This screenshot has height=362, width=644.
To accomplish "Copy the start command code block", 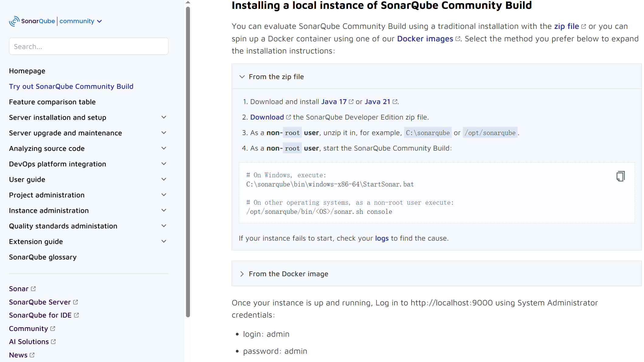I will [x=620, y=176].
